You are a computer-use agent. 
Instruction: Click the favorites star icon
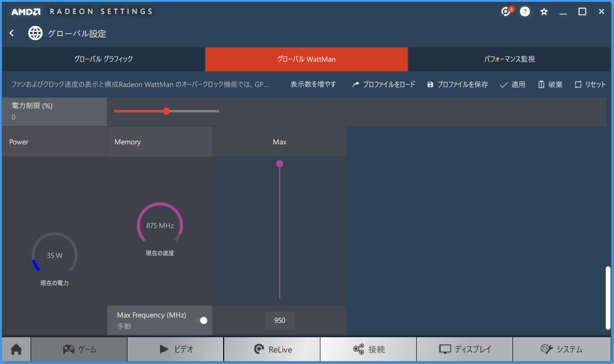(x=544, y=11)
